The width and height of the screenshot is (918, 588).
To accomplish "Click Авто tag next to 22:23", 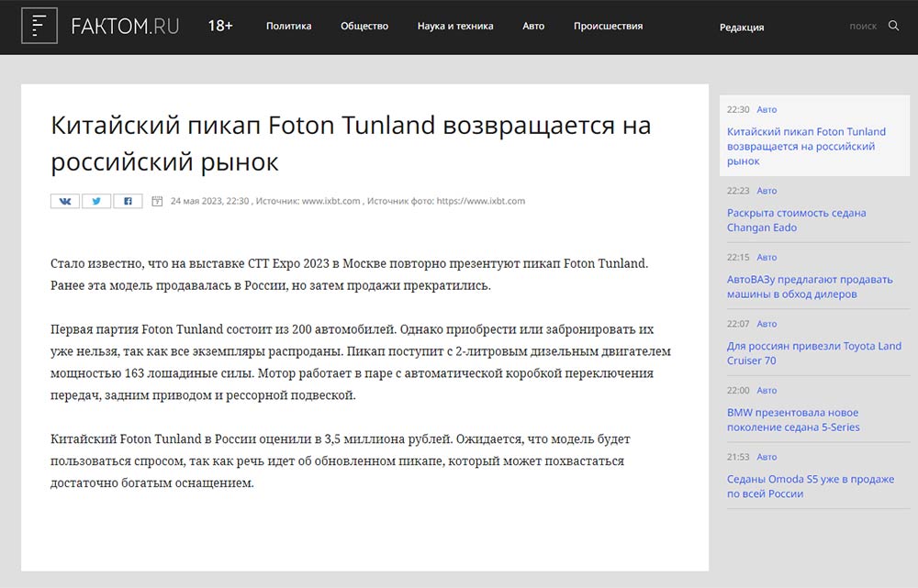I will click(x=767, y=191).
